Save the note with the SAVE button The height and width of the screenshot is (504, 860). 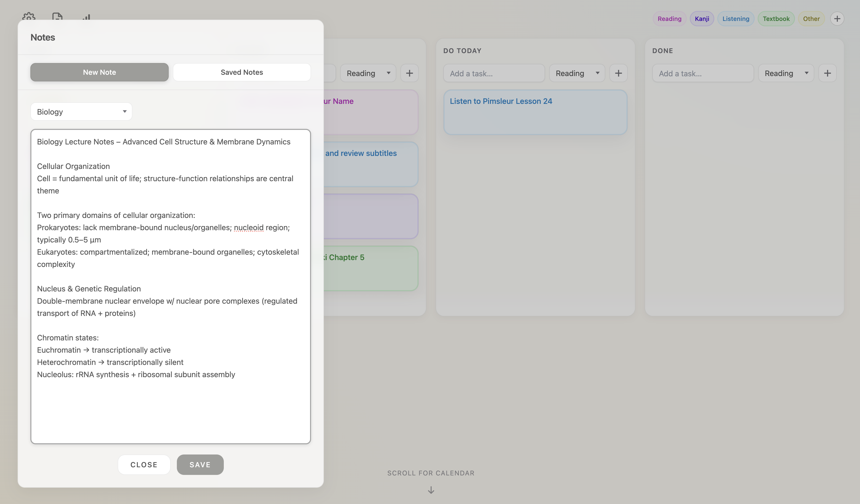(200, 464)
